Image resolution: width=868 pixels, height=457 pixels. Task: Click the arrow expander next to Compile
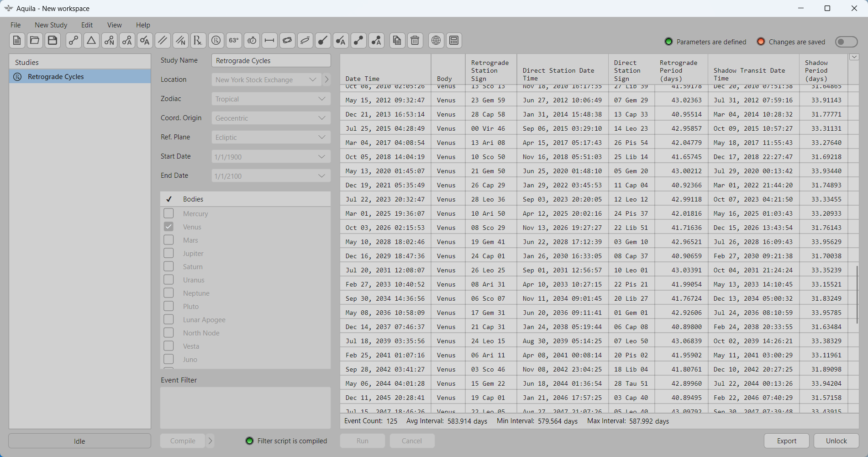click(x=210, y=441)
